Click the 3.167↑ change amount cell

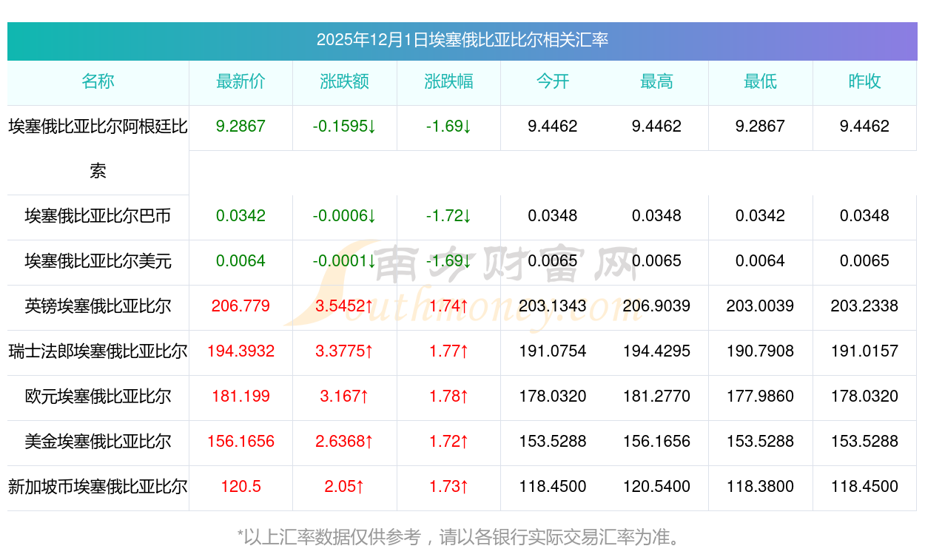[x=344, y=397]
